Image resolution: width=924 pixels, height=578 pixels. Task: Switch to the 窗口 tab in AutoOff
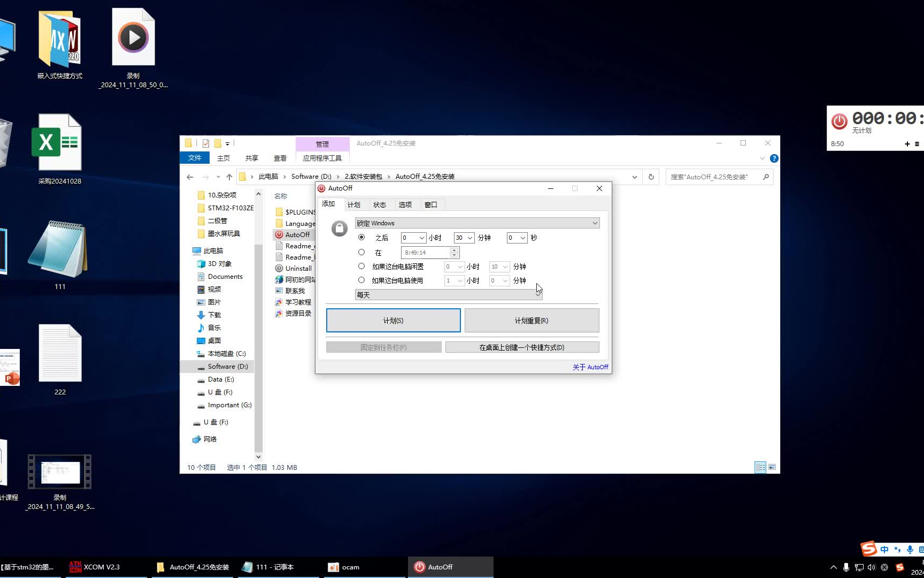point(431,205)
